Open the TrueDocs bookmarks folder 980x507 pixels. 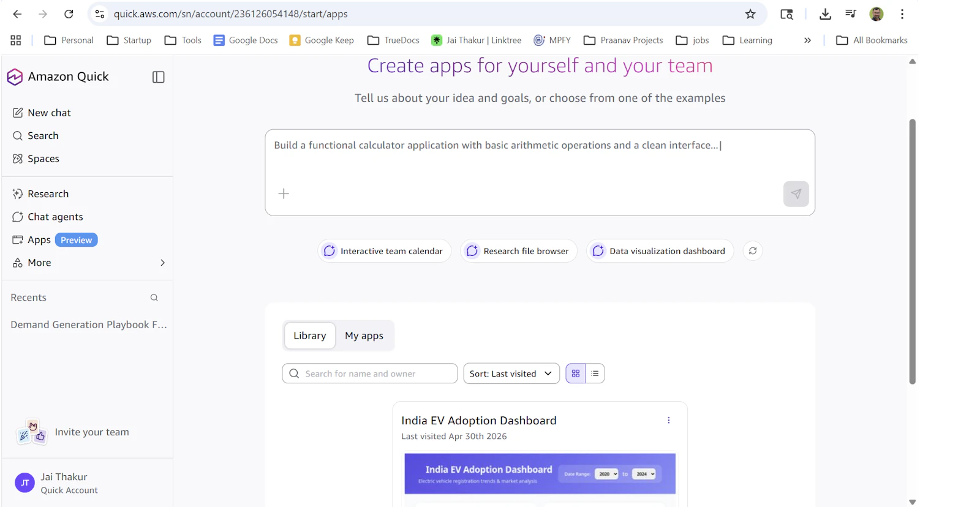393,40
